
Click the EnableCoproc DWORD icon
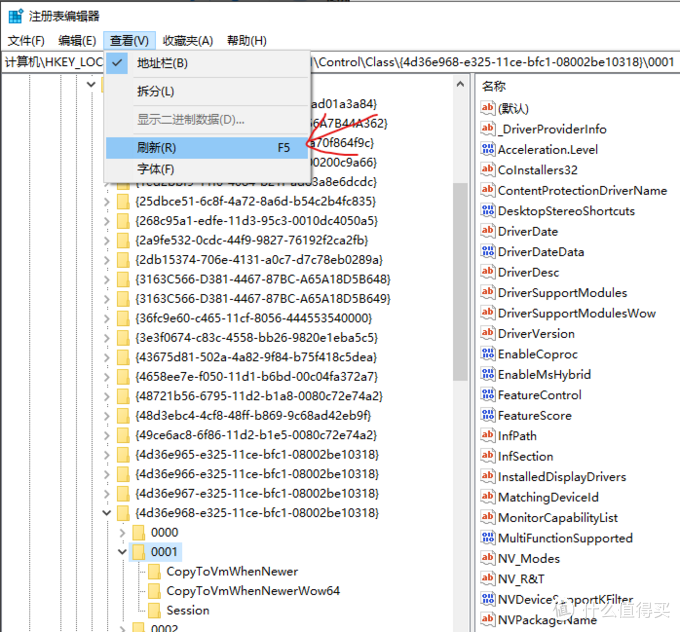coord(487,354)
